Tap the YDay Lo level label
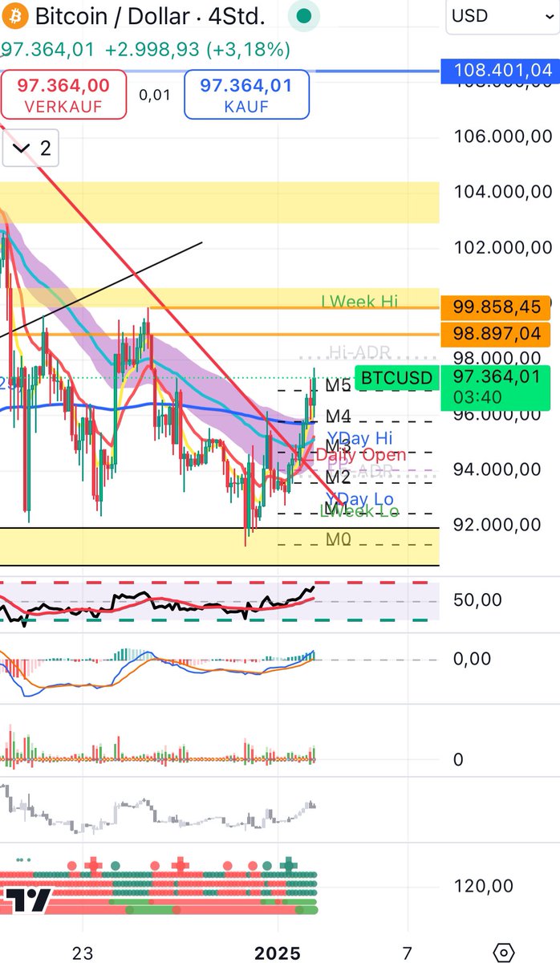 pyautogui.click(x=359, y=499)
